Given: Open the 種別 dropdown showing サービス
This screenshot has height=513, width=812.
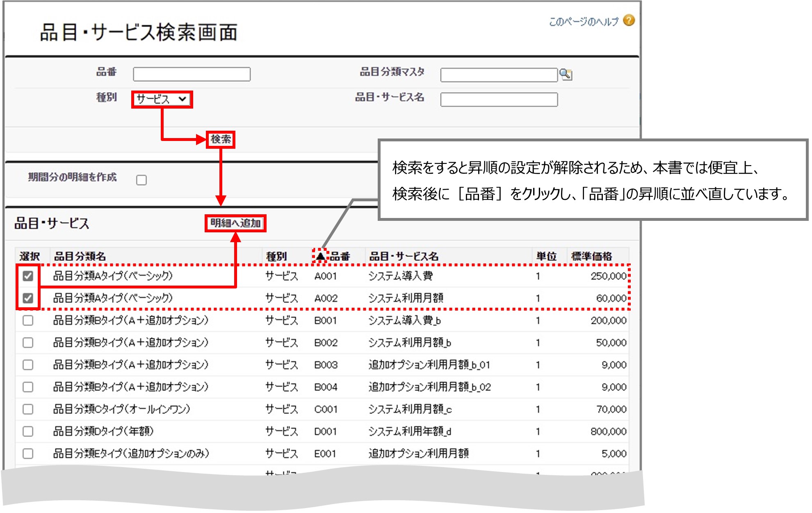Looking at the screenshot, I should tap(162, 99).
